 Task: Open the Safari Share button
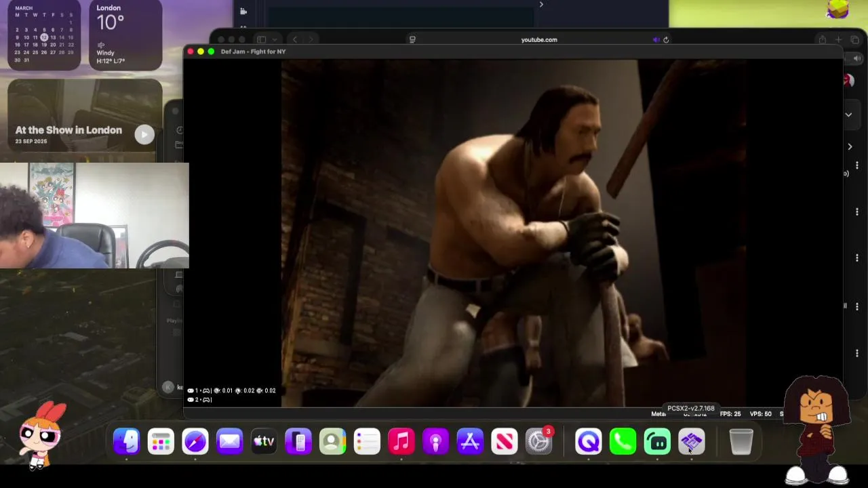pyautogui.click(x=822, y=40)
